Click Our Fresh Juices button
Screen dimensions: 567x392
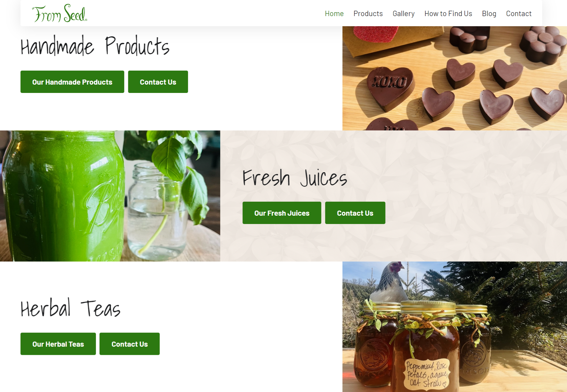282,213
